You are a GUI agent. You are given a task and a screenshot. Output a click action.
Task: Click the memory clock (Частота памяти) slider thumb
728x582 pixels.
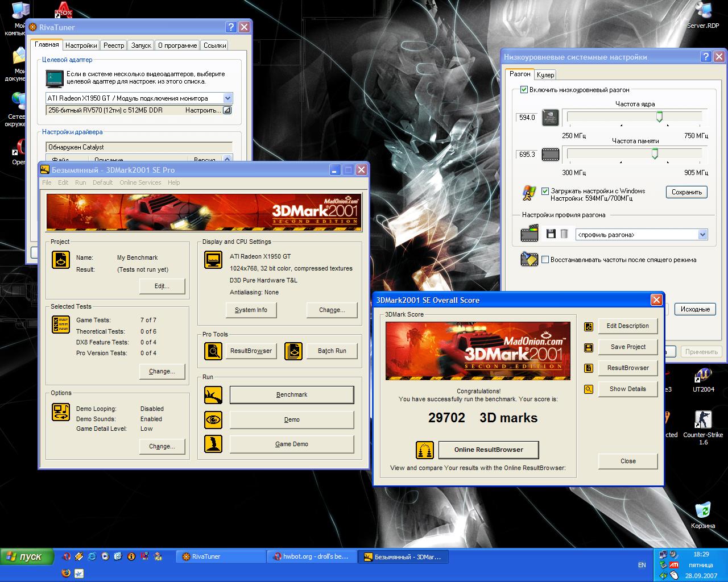pos(655,154)
